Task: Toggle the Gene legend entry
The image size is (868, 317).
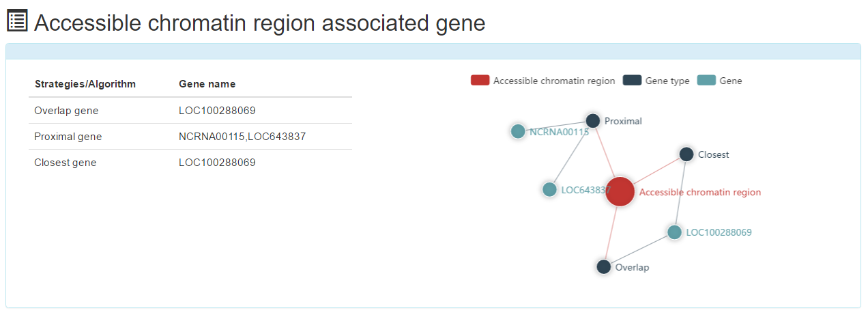Action: click(720, 81)
